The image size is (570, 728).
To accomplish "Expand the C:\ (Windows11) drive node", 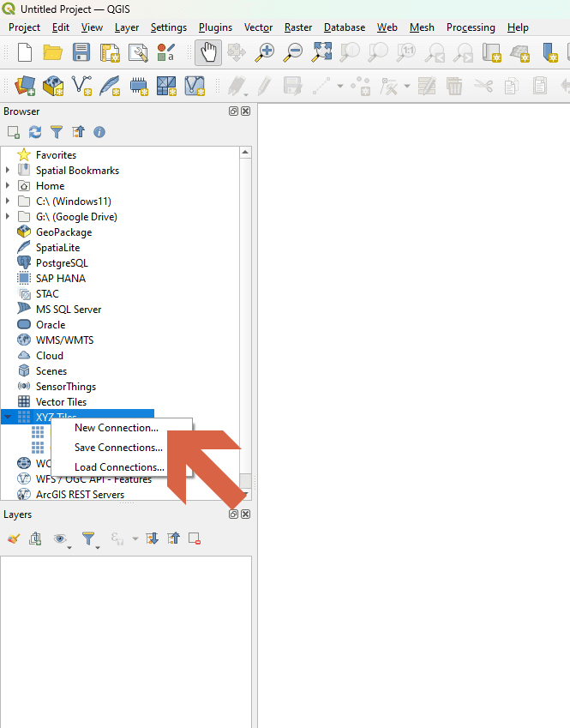I will [x=8, y=201].
